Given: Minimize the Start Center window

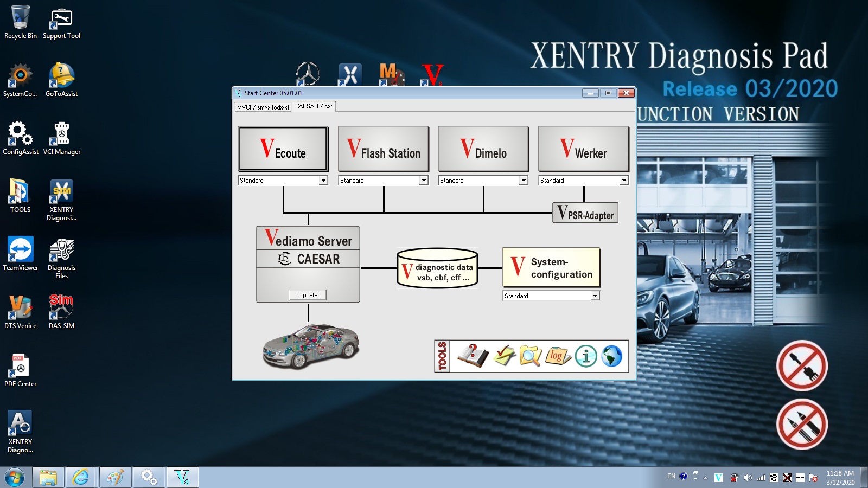Looking at the screenshot, I should point(590,93).
